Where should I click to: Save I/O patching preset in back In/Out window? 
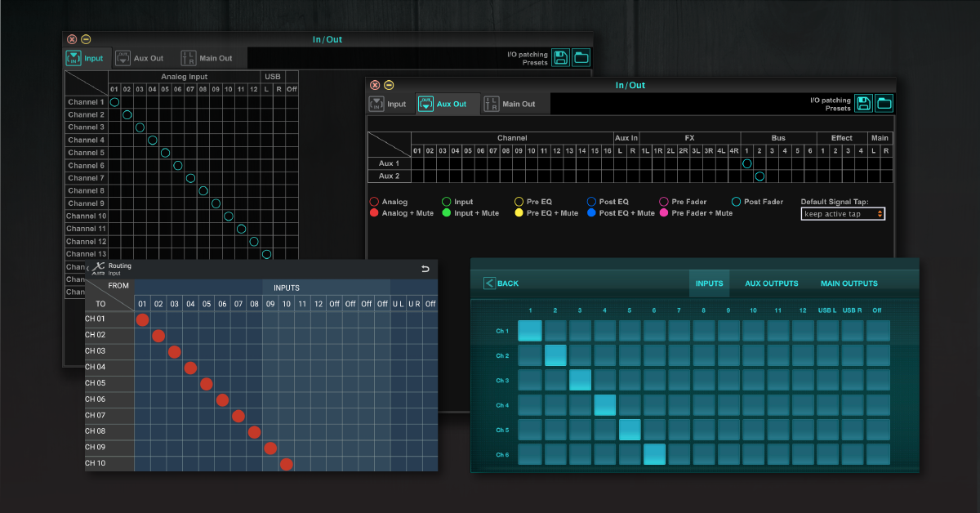pyautogui.click(x=561, y=57)
